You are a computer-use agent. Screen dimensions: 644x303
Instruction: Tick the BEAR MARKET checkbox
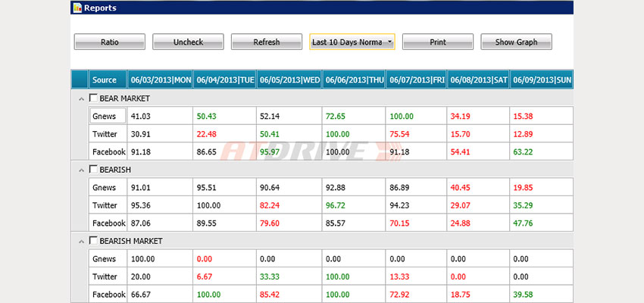coord(93,98)
